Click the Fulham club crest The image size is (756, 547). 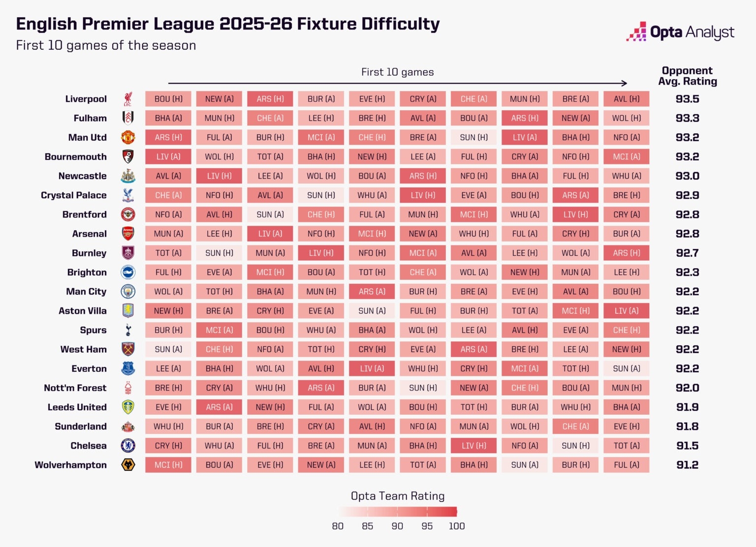pyautogui.click(x=128, y=118)
